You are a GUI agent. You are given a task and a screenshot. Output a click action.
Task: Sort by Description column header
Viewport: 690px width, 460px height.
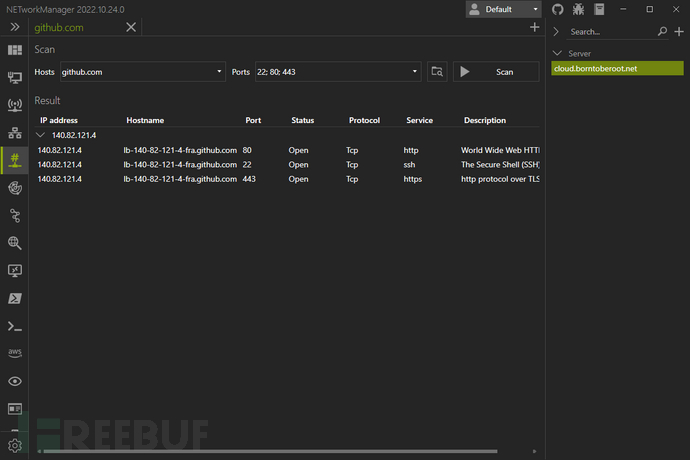[x=485, y=120]
